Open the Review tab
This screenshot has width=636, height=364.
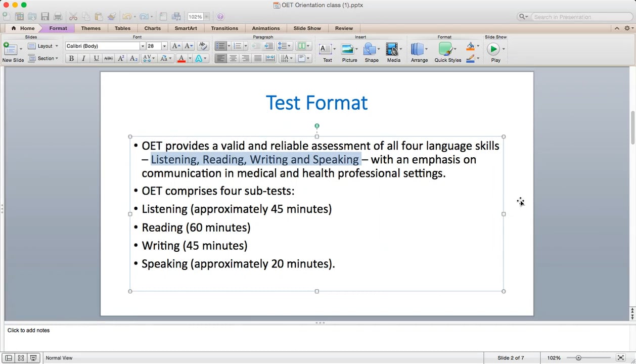[x=344, y=28]
